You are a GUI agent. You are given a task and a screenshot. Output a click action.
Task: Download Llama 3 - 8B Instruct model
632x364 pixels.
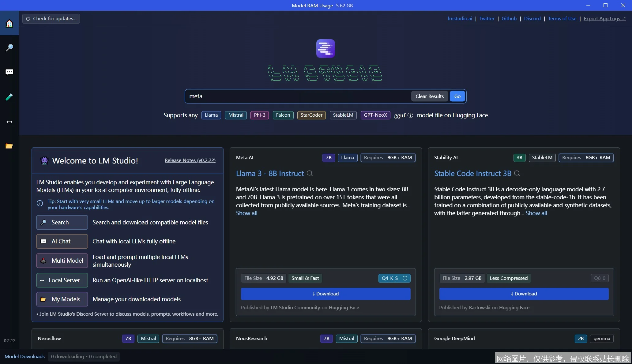click(x=326, y=294)
